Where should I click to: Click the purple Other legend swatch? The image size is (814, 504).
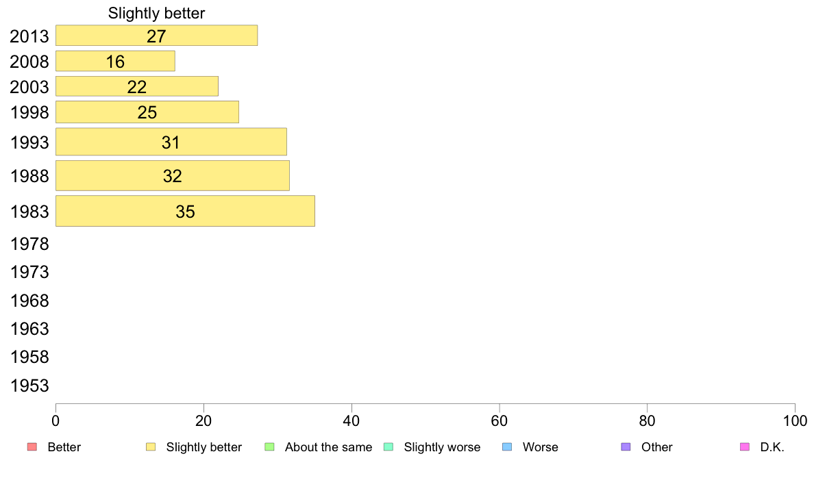coord(626,447)
